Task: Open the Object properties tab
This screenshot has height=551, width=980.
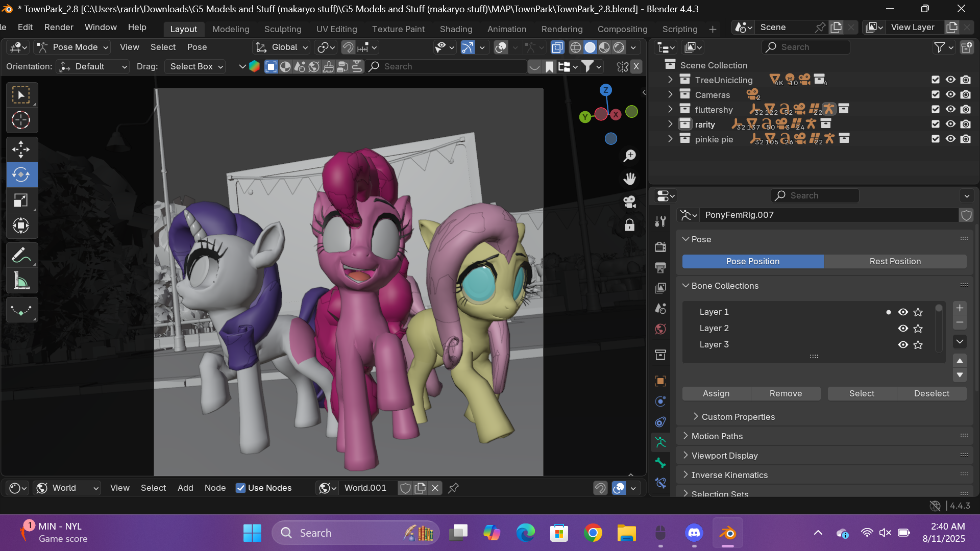Action: [x=660, y=381]
